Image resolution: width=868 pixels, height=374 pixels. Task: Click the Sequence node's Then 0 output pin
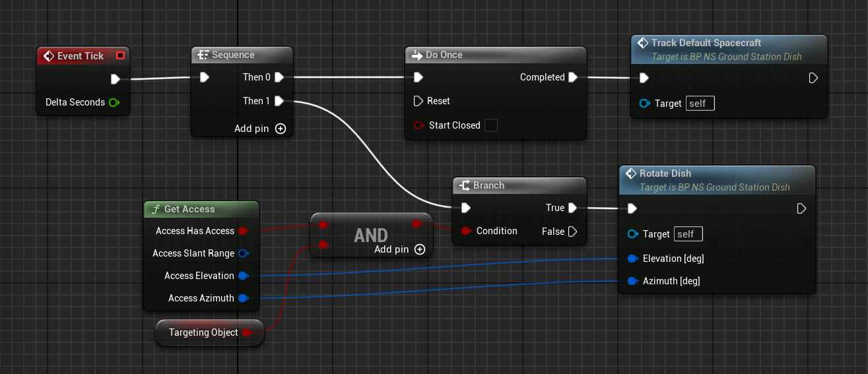(x=279, y=77)
